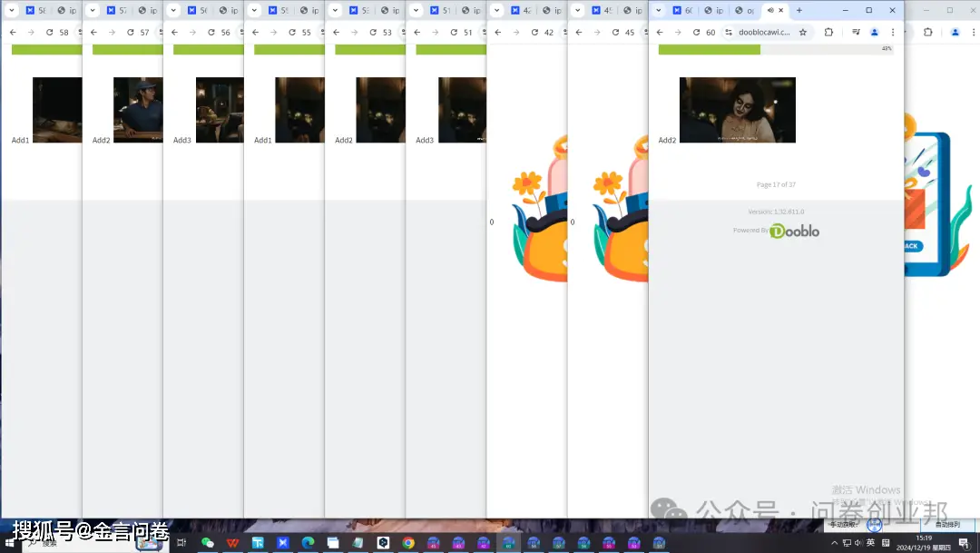Reload the page in the front window
Viewport: 980px width, 553px height.
(x=695, y=32)
